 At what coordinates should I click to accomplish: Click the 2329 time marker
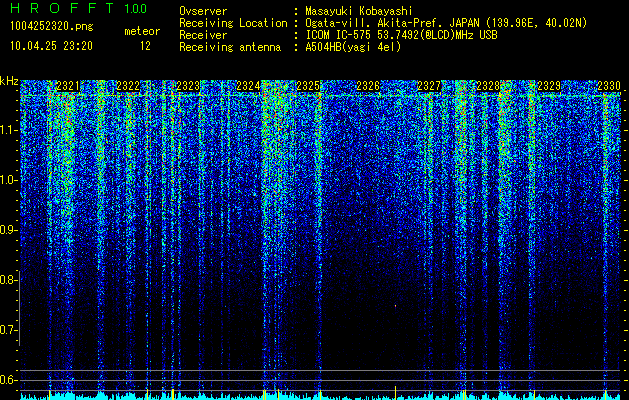549,86
